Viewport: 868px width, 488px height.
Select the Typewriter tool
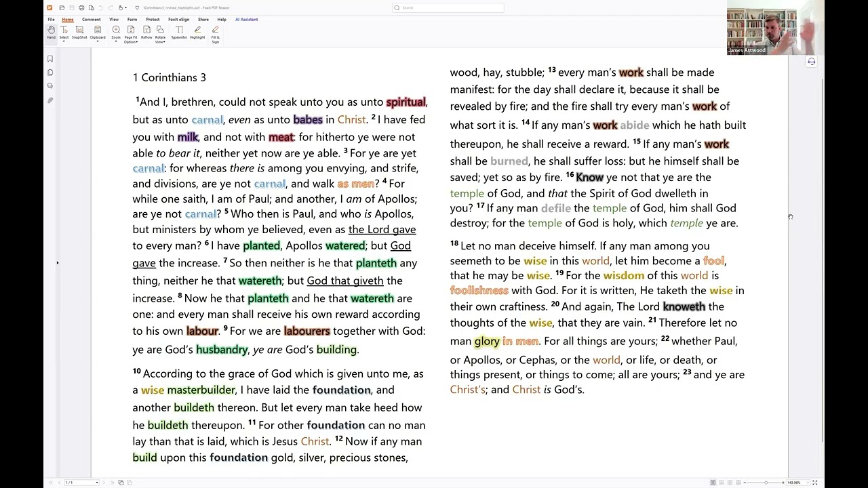coord(179,33)
